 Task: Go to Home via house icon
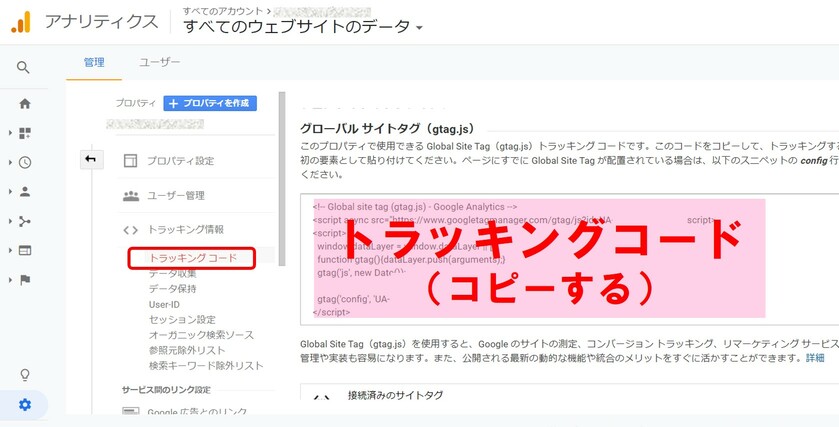coord(24,103)
